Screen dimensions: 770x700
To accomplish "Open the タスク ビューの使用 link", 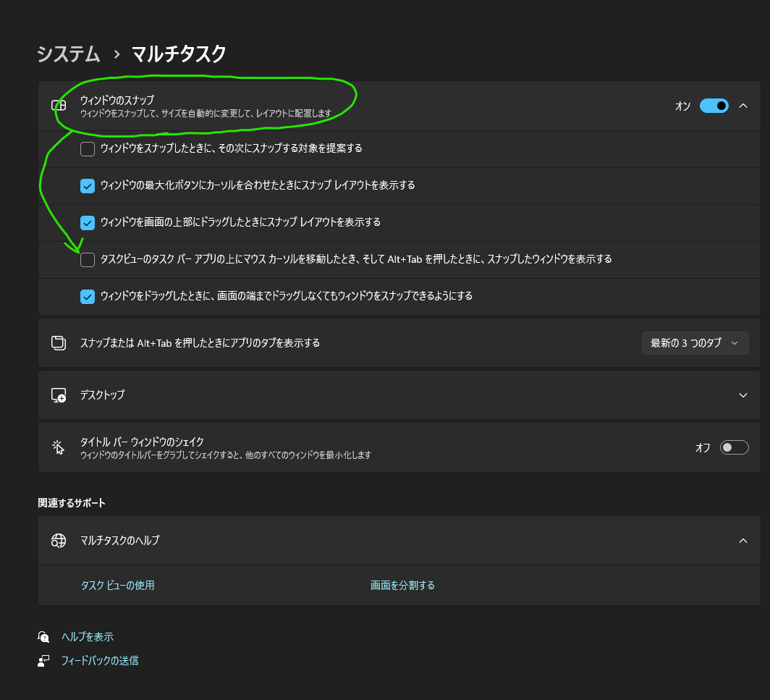I will coord(117,585).
